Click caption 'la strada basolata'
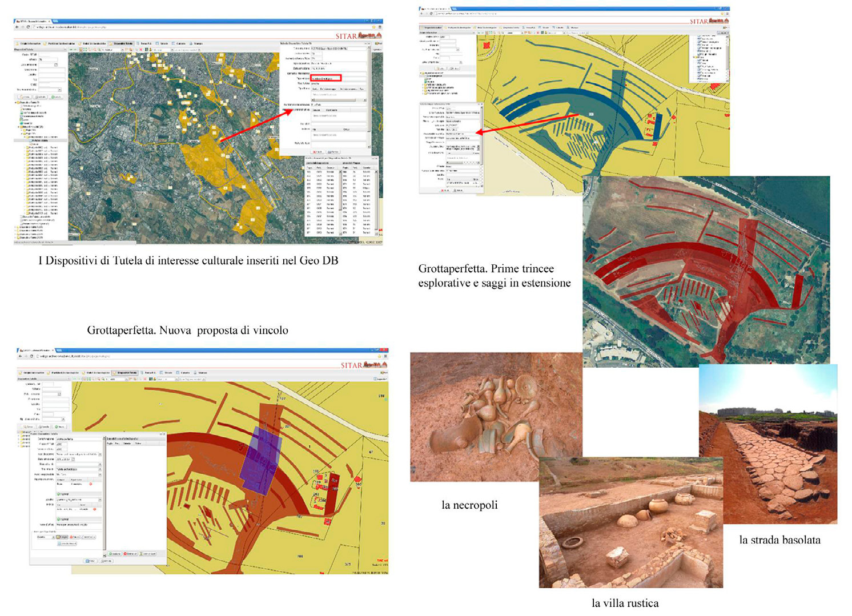852x616 pixels. click(779, 539)
